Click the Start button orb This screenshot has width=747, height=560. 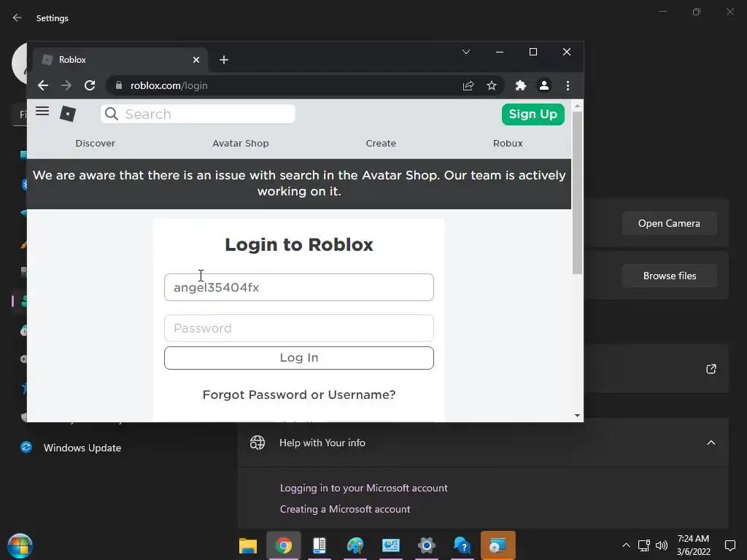point(20,545)
